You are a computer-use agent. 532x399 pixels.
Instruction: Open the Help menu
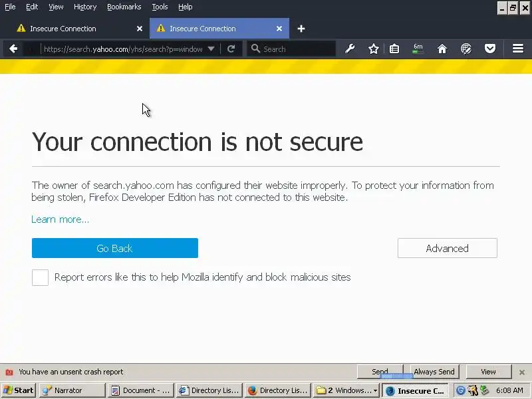tap(186, 7)
